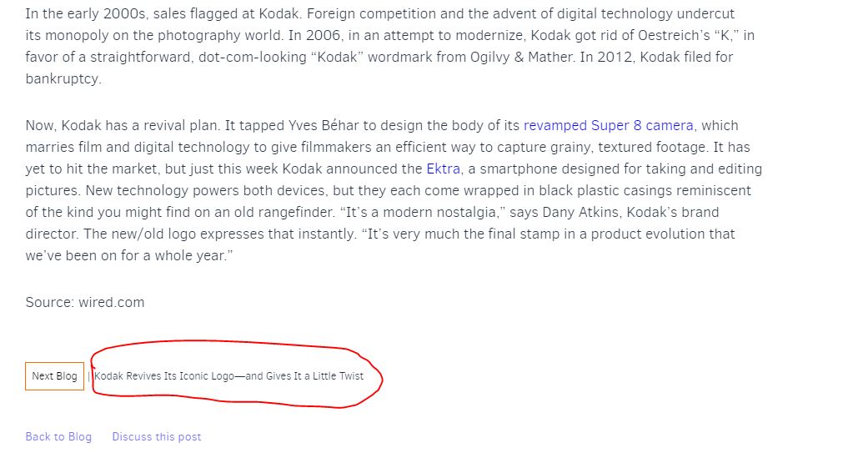Open the Discuss this post link
868x453 pixels.
coord(157,437)
